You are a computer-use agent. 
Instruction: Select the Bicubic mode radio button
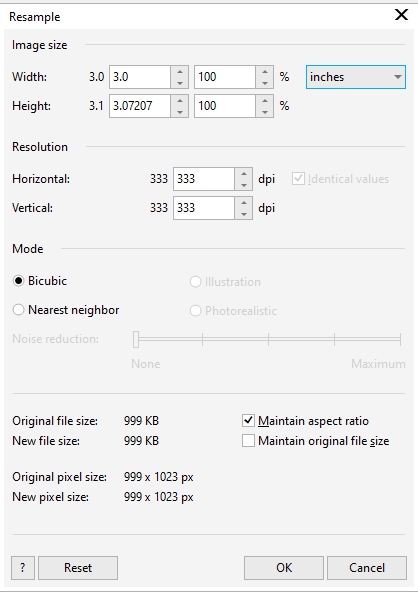(19, 281)
